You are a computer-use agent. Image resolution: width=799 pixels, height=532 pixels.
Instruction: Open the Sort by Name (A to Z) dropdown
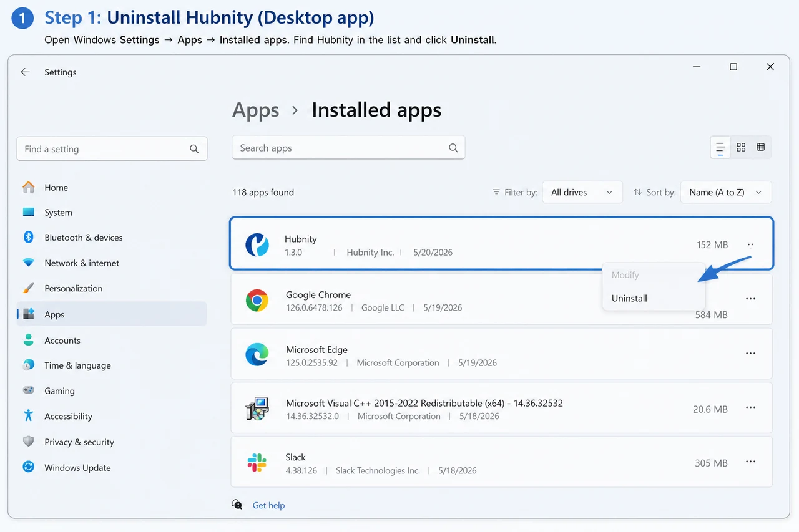pyautogui.click(x=726, y=192)
